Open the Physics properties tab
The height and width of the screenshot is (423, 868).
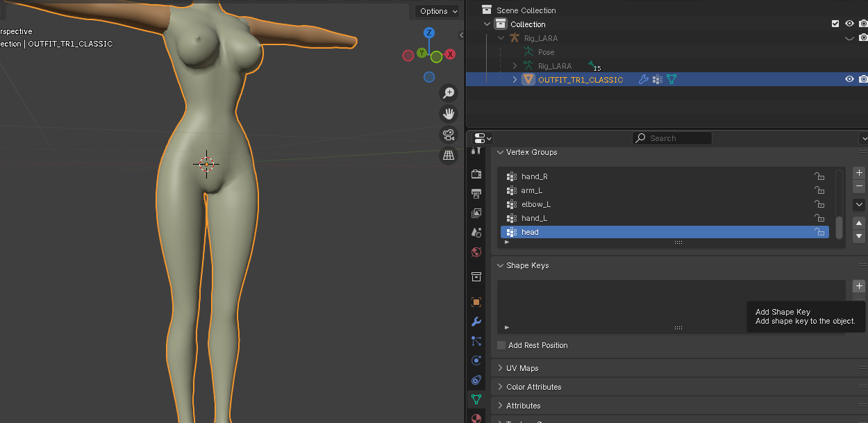click(476, 360)
